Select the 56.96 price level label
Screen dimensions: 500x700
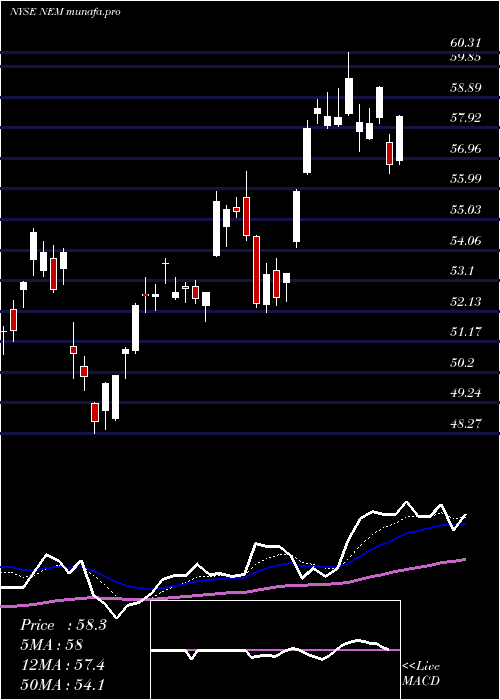(x=466, y=149)
